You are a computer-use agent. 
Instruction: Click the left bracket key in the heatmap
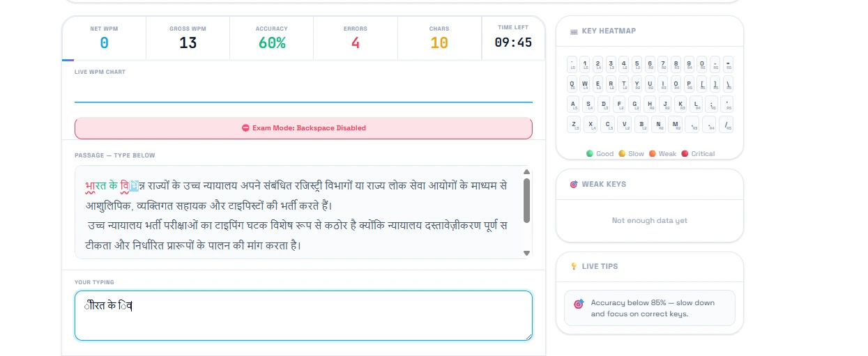click(702, 84)
